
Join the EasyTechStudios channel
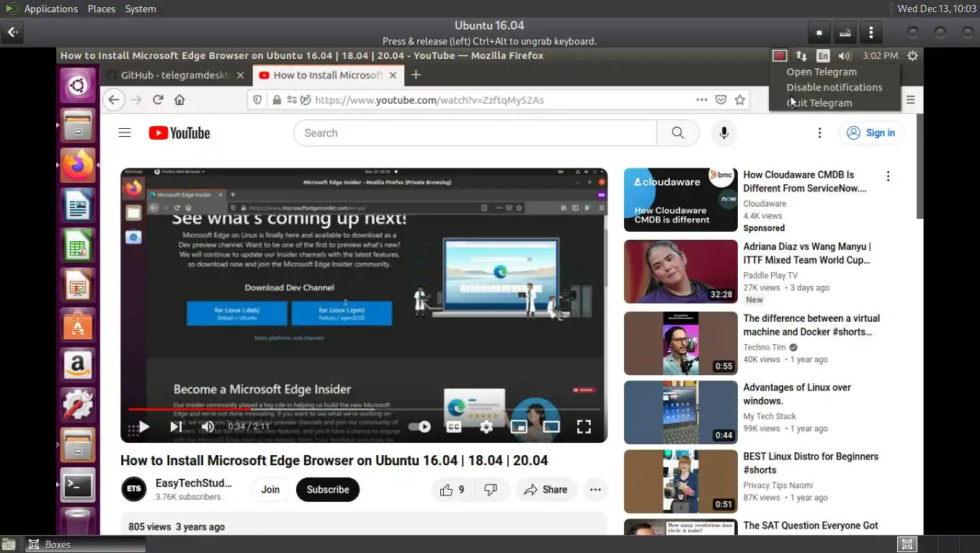tap(270, 490)
